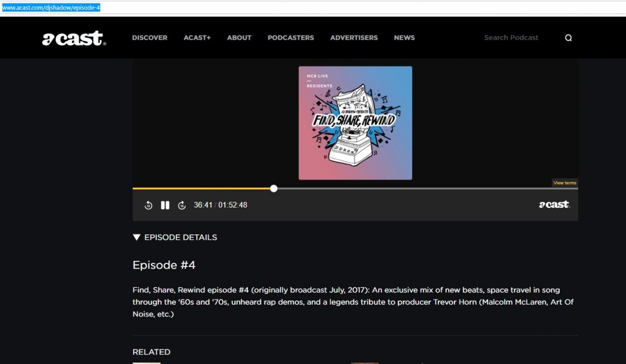Click the unplayed portion of progress bar

428,188
